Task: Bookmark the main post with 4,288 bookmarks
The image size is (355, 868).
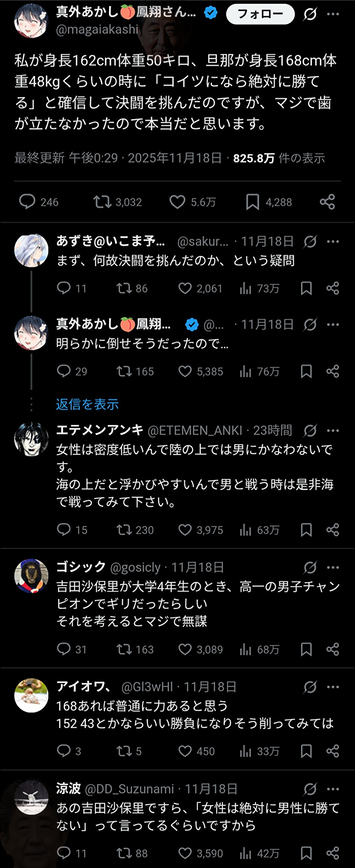Action: pyautogui.click(x=252, y=202)
